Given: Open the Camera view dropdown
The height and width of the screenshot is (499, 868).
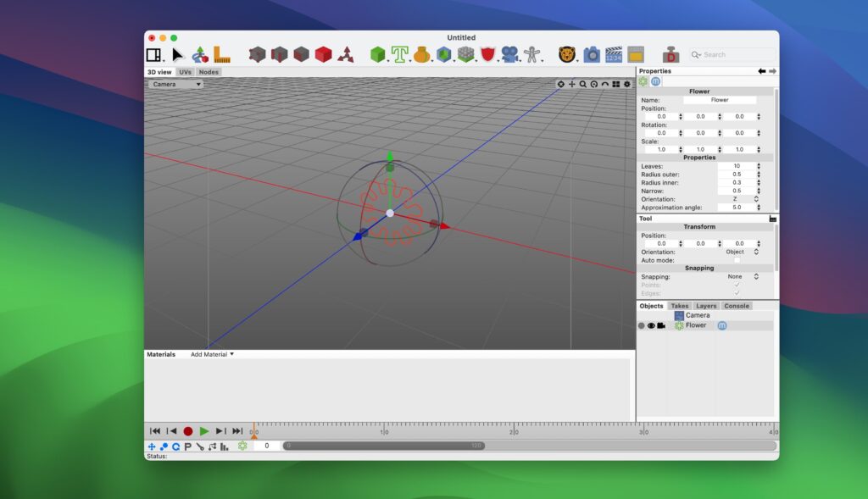Looking at the screenshot, I should 174,84.
